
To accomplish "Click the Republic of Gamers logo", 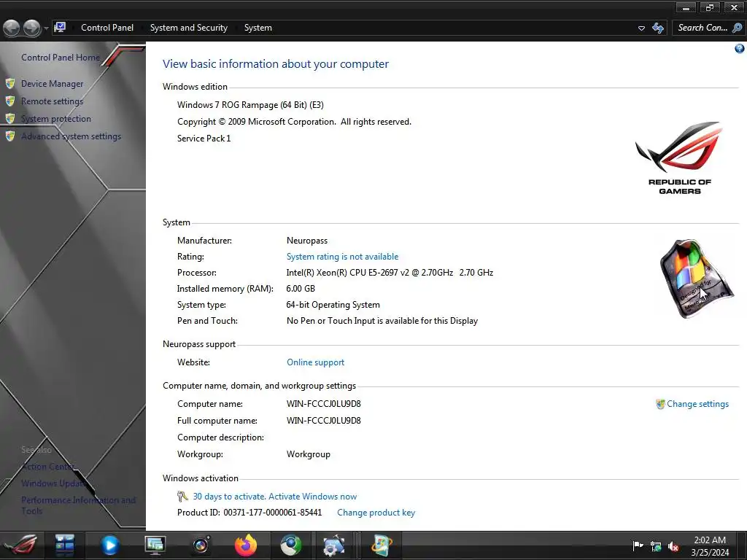I will (x=680, y=157).
